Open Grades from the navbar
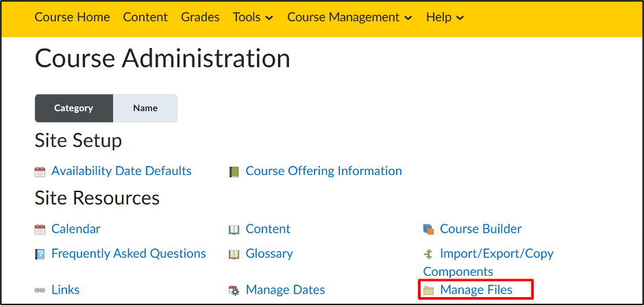 click(200, 17)
